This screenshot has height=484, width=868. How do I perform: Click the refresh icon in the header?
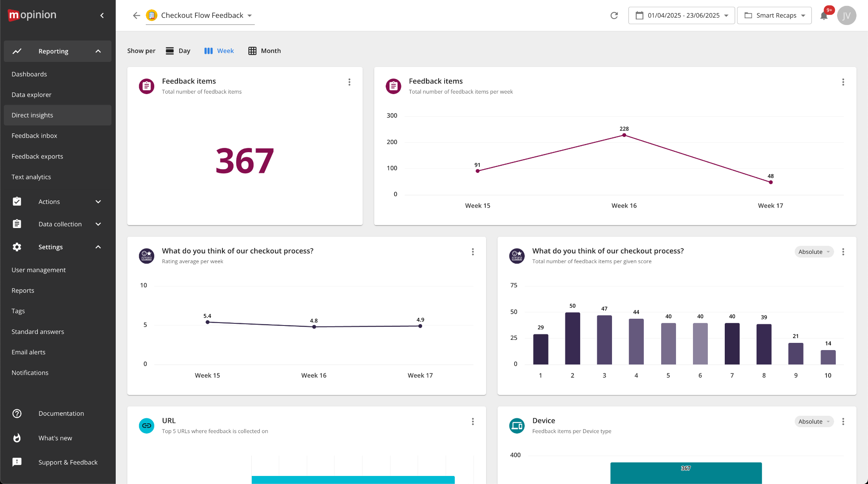coord(615,16)
